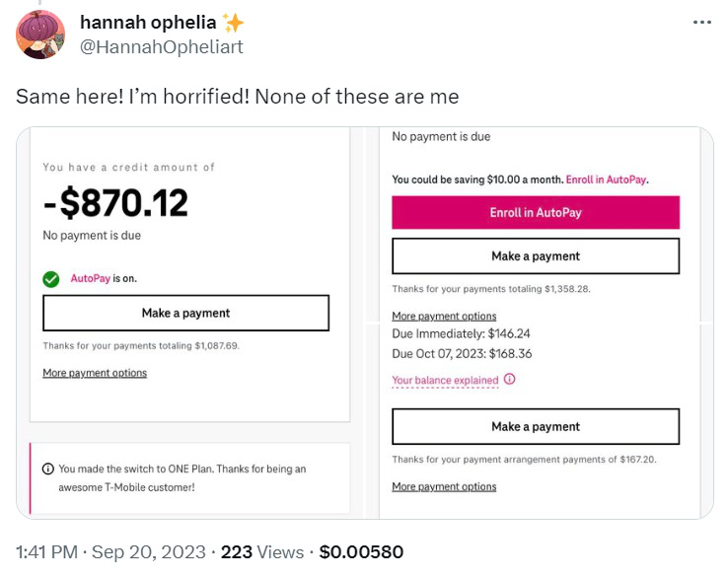Click info icon next to Your balance explained

(x=509, y=380)
